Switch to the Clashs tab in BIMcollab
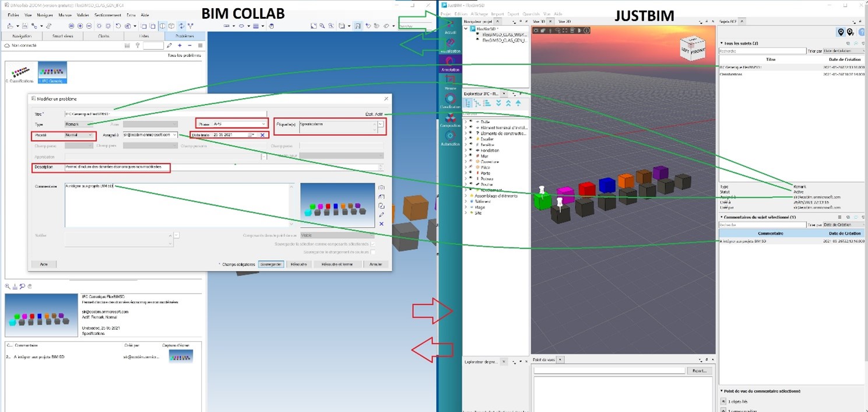 [104, 36]
